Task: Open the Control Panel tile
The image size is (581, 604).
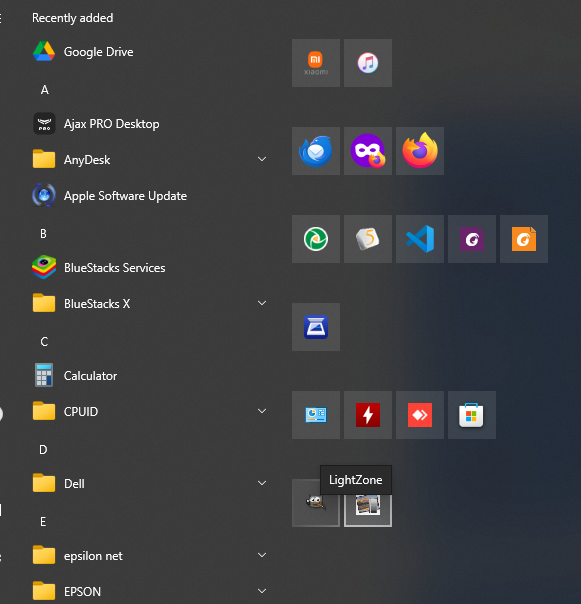Action: click(x=316, y=415)
